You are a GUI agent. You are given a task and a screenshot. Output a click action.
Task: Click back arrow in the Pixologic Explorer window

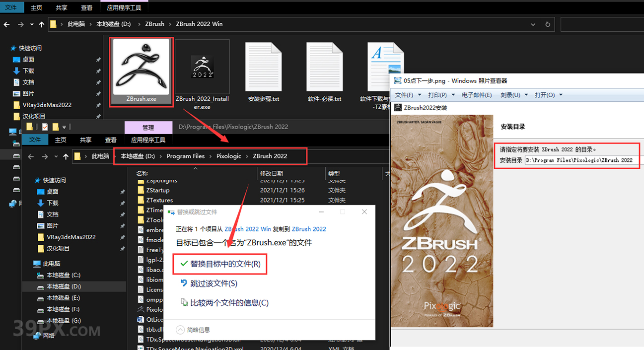coord(31,156)
